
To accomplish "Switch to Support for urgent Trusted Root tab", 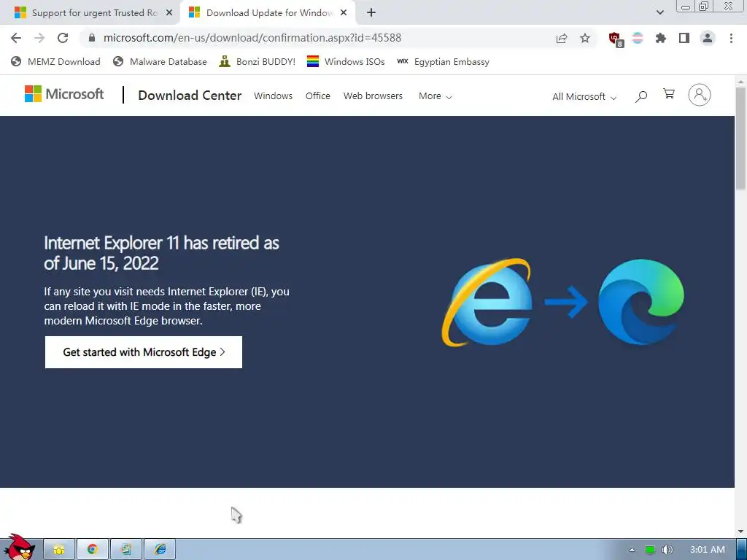I will [90, 13].
